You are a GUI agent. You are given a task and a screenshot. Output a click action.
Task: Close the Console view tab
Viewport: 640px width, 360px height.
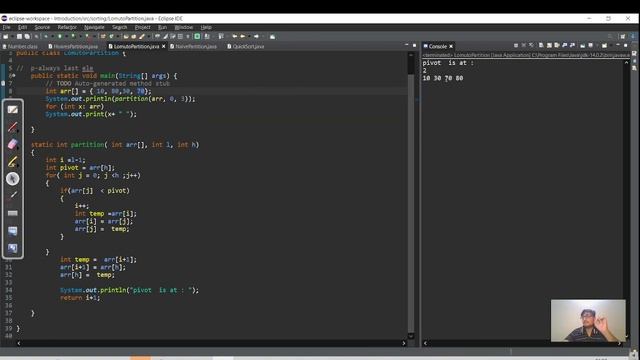point(451,46)
